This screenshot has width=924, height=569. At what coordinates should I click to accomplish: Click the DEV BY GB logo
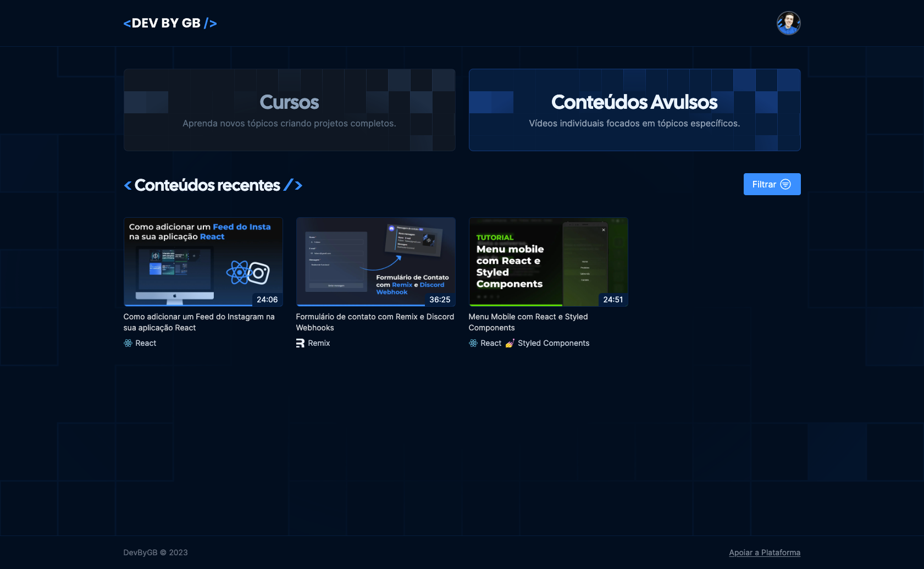point(170,23)
